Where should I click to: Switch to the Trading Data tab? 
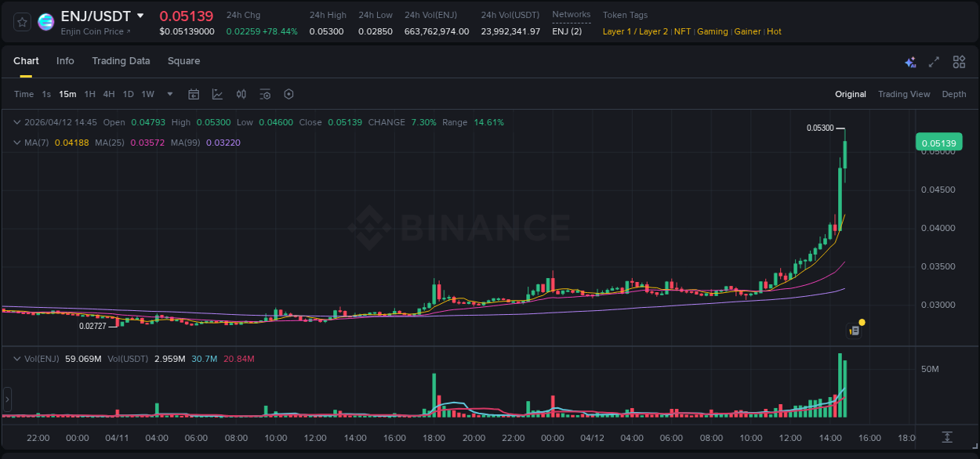(x=121, y=60)
